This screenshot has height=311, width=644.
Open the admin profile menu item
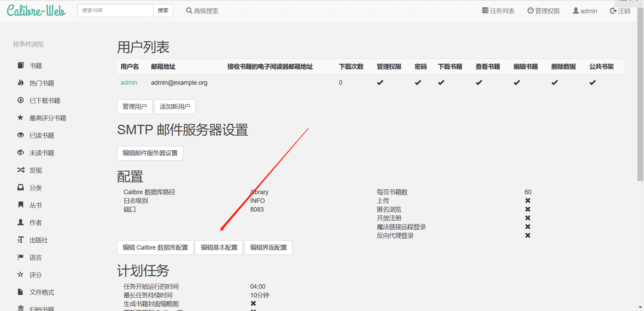coord(585,11)
